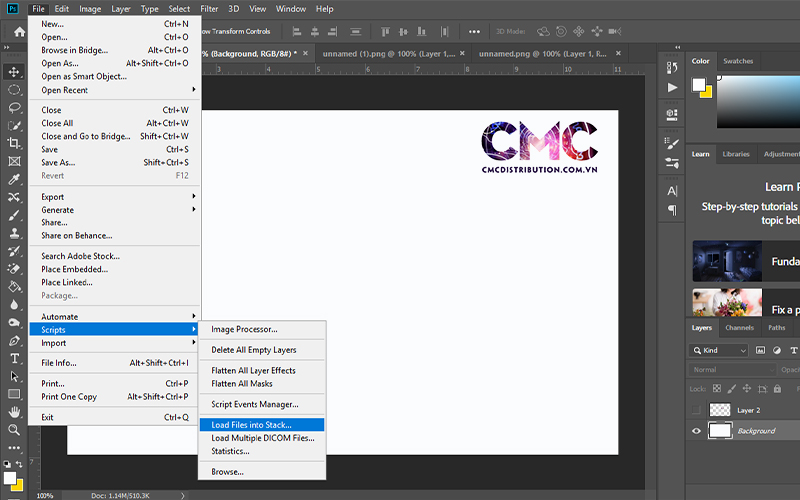The width and height of the screenshot is (800, 500).
Task: Open the Normal blend mode dropdown
Action: click(732, 369)
